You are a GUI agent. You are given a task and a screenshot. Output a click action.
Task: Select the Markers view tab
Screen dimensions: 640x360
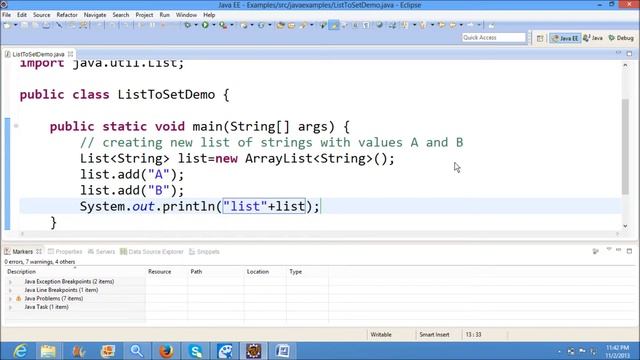tap(22, 251)
